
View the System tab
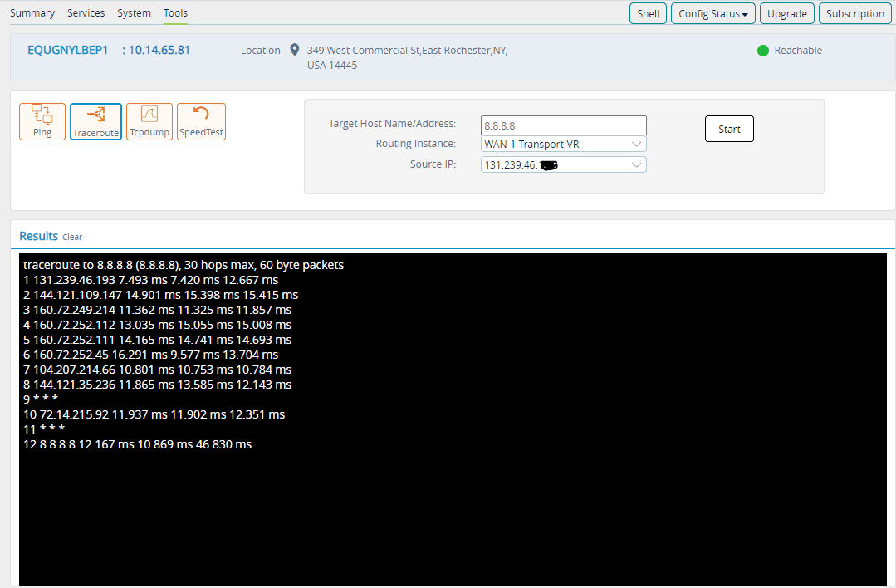tap(134, 12)
